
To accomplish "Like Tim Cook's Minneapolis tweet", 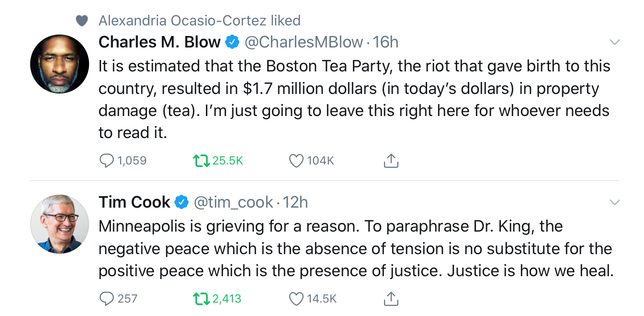I will click(x=296, y=299).
